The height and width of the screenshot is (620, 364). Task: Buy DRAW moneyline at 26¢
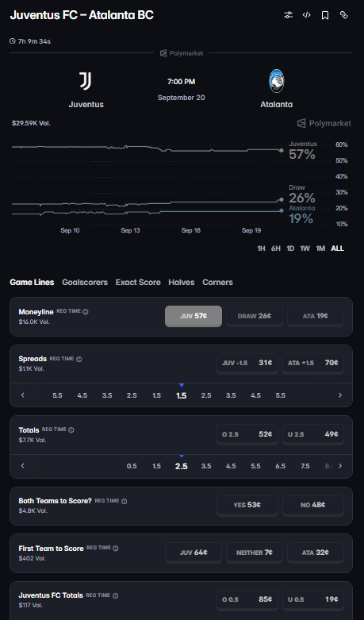coord(255,316)
